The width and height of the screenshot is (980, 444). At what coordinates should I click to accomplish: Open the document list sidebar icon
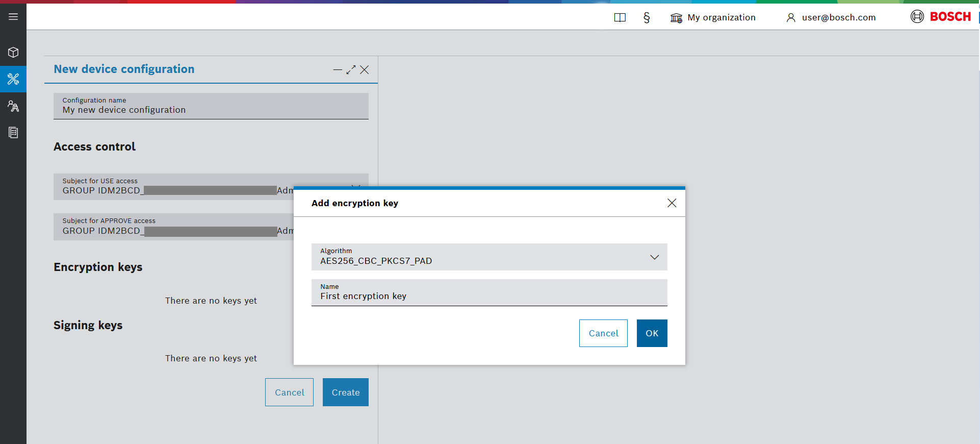(13, 133)
